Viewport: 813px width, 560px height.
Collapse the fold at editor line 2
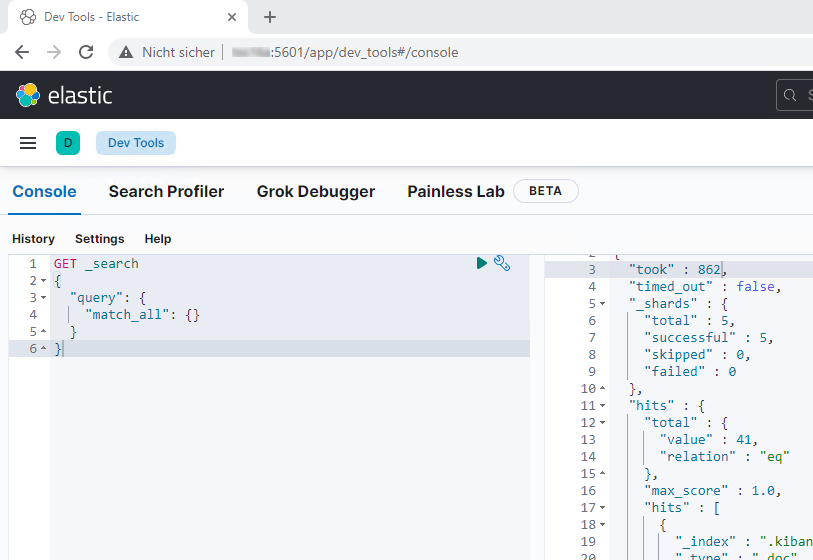click(x=44, y=281)
